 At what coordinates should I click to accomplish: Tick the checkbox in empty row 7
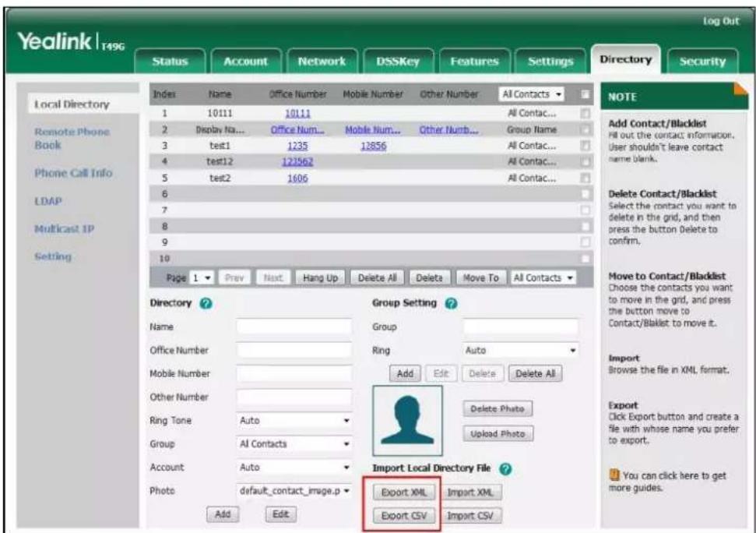(585, 210)
